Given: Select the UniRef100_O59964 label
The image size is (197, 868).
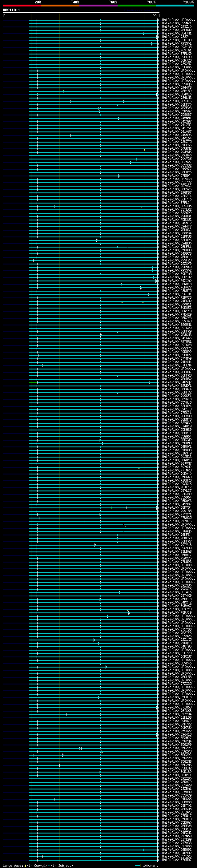Looking at the screenshot, I should coord(177,497).
